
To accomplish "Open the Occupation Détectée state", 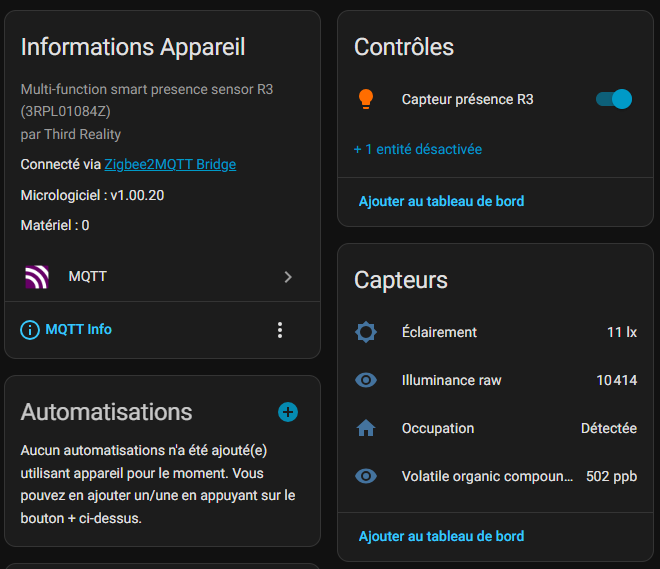I will [x=608, y=428].
